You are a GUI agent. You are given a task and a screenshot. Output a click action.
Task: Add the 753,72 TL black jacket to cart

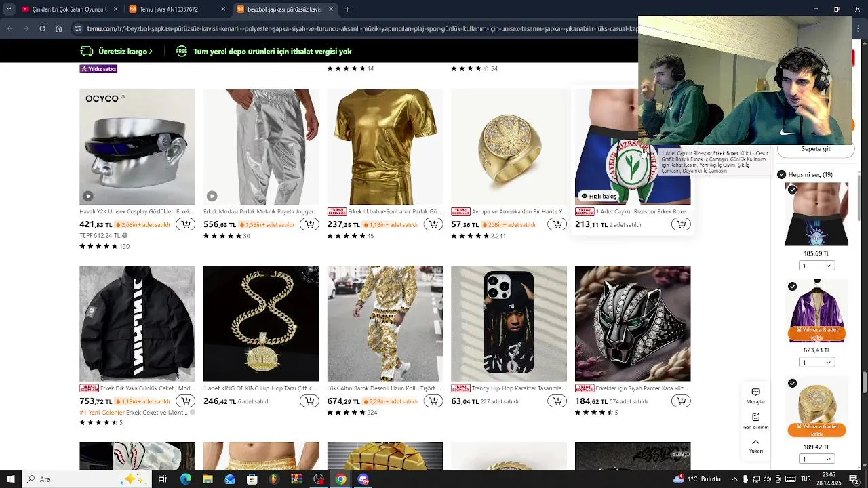185,401
